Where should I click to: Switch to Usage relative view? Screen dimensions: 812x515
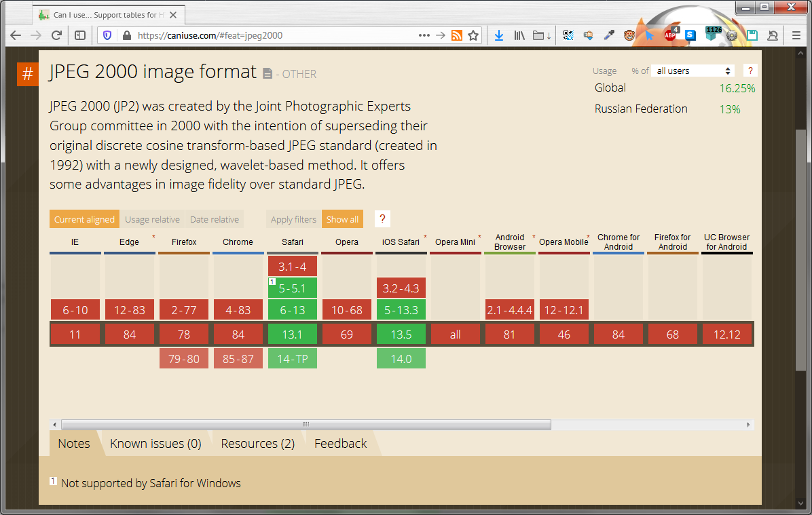[x=152, y=219]
